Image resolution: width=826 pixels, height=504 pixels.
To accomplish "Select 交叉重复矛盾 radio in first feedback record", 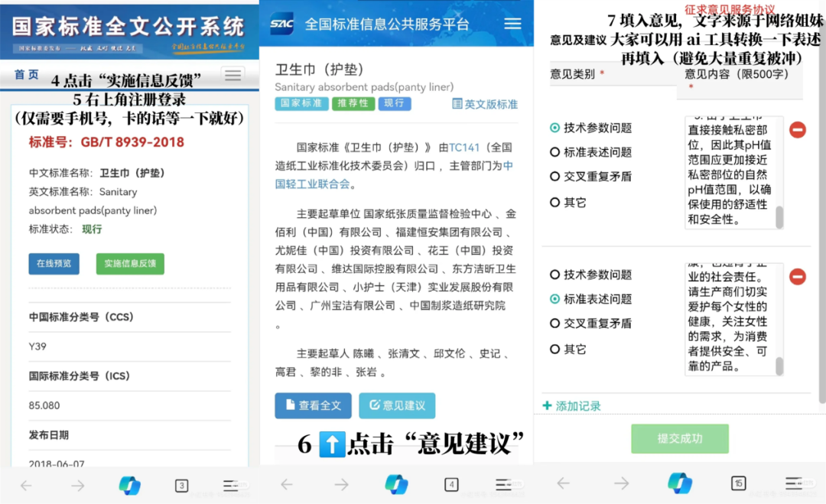I will [x=555, y=177].
